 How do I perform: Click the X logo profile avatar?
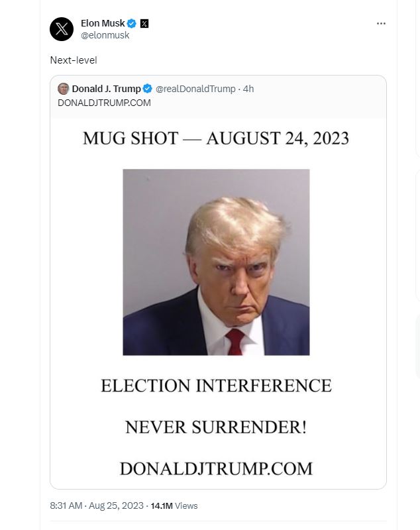pos(62,29)
